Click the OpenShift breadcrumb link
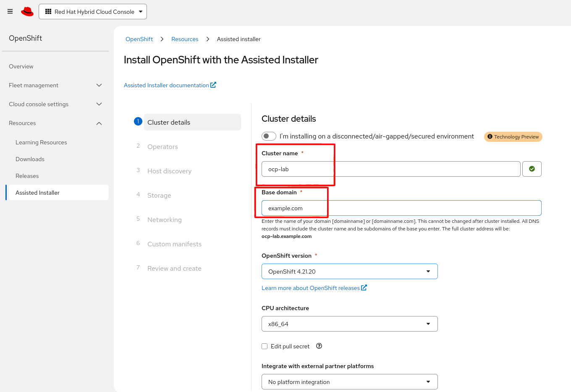Screen dimensions: 571x392 [139, 39]
